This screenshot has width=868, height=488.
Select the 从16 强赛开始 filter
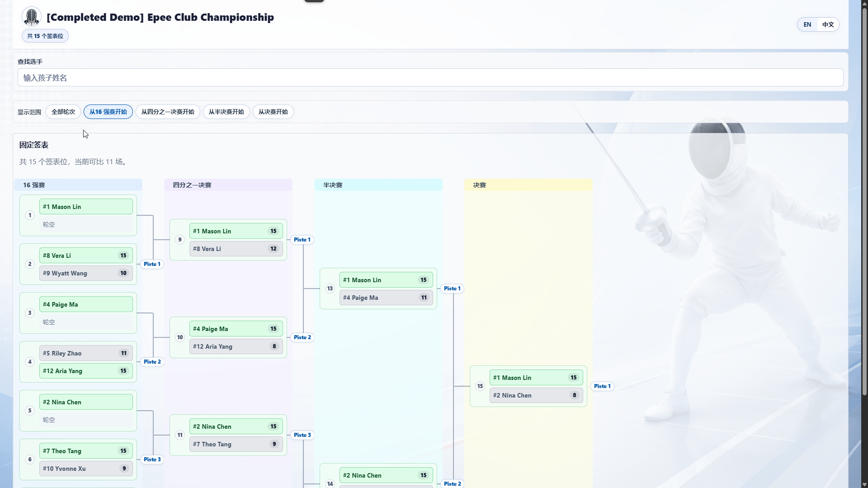108,112
